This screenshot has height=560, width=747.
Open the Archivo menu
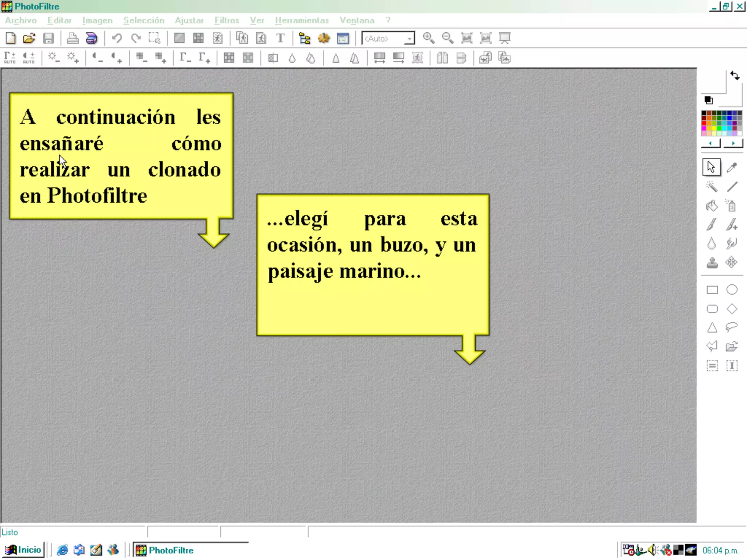[x=21, y=20]
